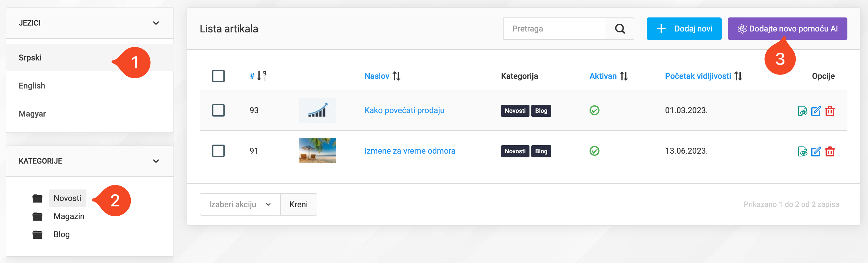Sort arrows next to Početak vidljivosti

pos(738,76)
